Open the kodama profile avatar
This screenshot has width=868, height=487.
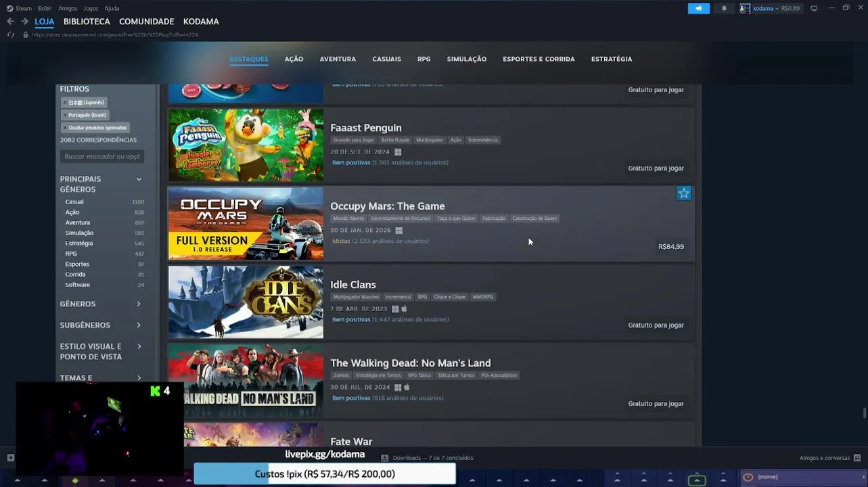(745, 8)
